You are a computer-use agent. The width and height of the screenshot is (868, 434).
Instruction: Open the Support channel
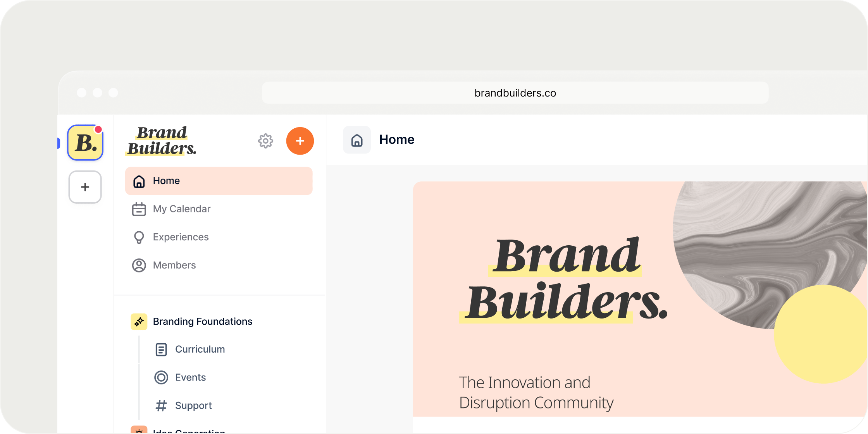click(193, 406)
